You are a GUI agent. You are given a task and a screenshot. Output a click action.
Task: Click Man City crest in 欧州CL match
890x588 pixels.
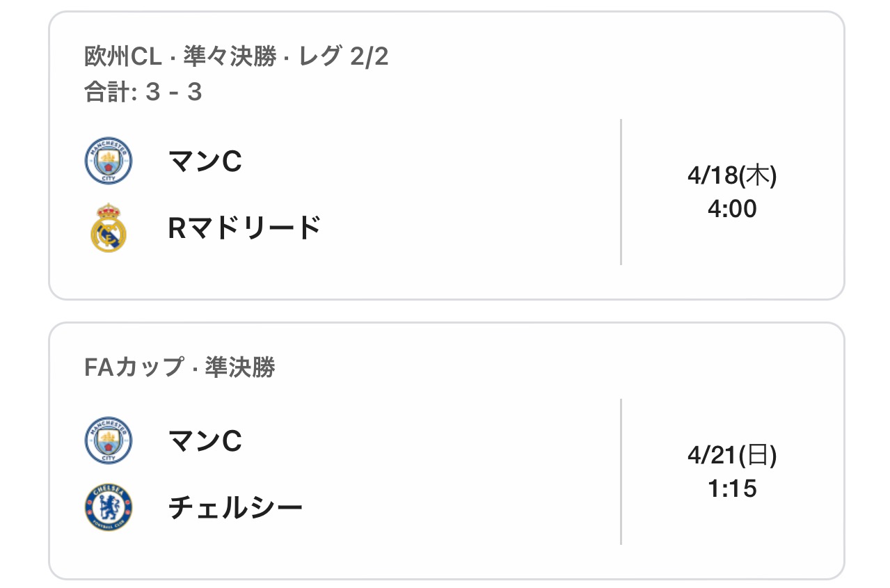108,161
